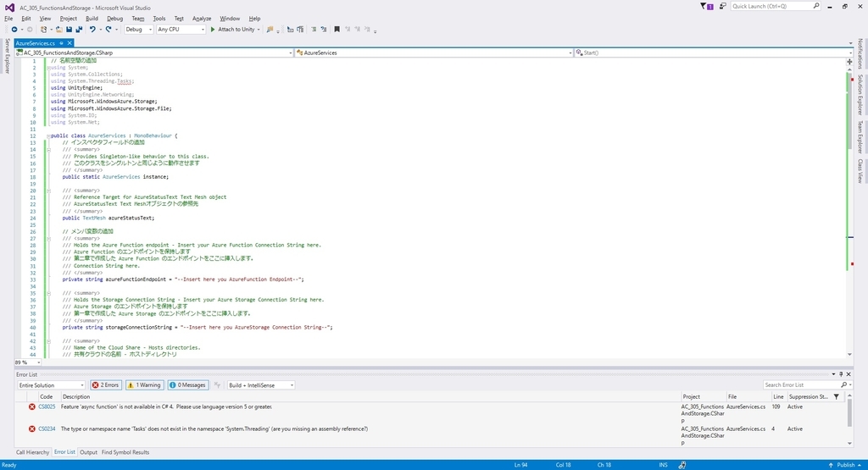The height and width of the screenshot is (470, 868).
Task: Switch to the Find Symbol Results tab
Action: click(125, 452)
